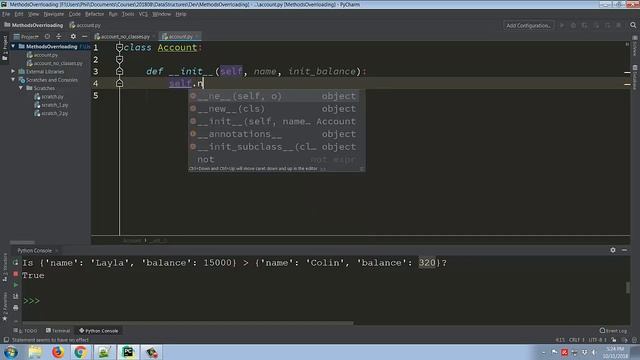
Task: Click Add Configuration button
Action: [x=528, y=25]
